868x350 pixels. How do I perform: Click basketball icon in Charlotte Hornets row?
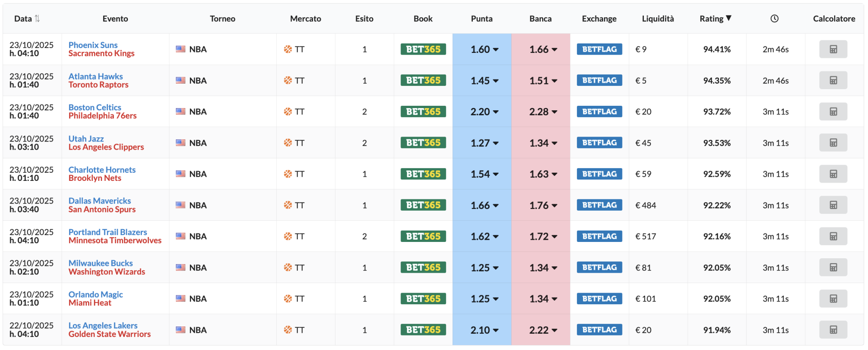tap(288, 174)
